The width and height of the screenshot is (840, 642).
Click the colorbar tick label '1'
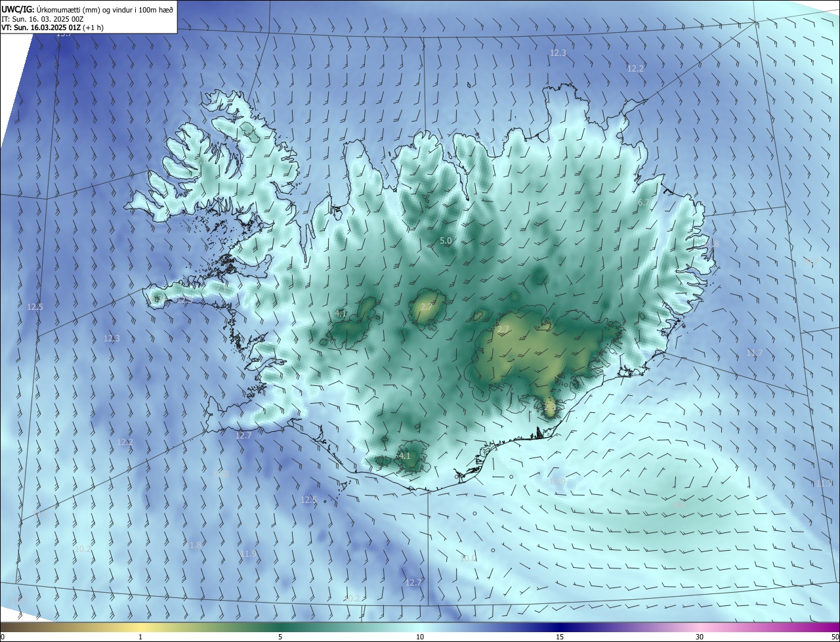[140, 637]
